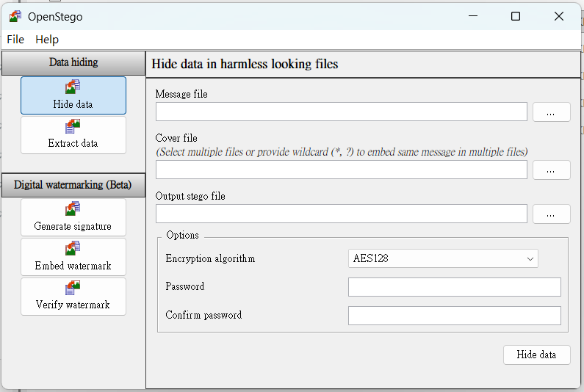Maximize the OpenStego window
This screenshot has width=584, height=392.
(516, 16)
